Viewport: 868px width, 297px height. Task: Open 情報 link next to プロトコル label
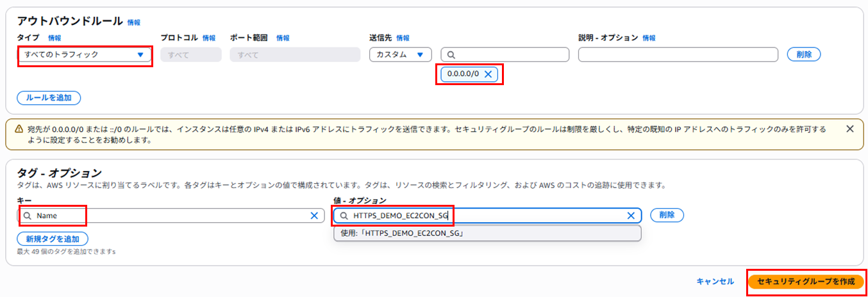(x=209, y=38)
